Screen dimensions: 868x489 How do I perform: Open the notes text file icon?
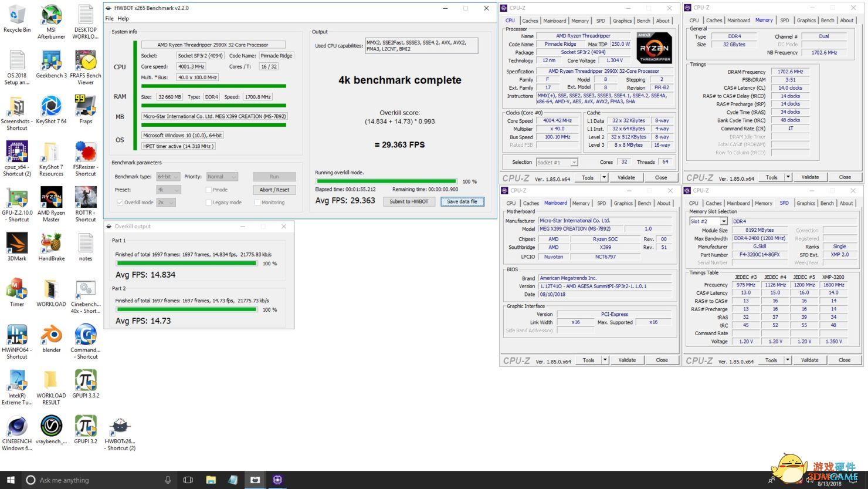pyautogui.click(x=86, y=247)
